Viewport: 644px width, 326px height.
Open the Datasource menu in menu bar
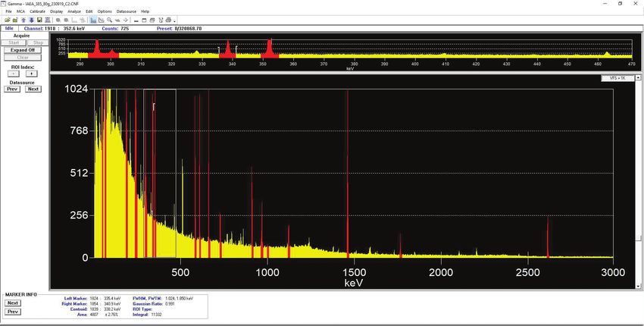tap(127, 12)
